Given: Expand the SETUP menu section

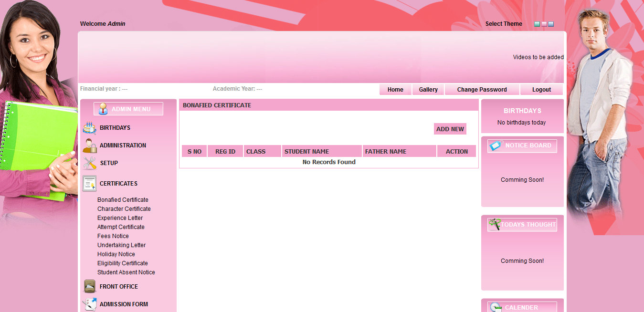Looking at the screenshot, I should point(109,163).
